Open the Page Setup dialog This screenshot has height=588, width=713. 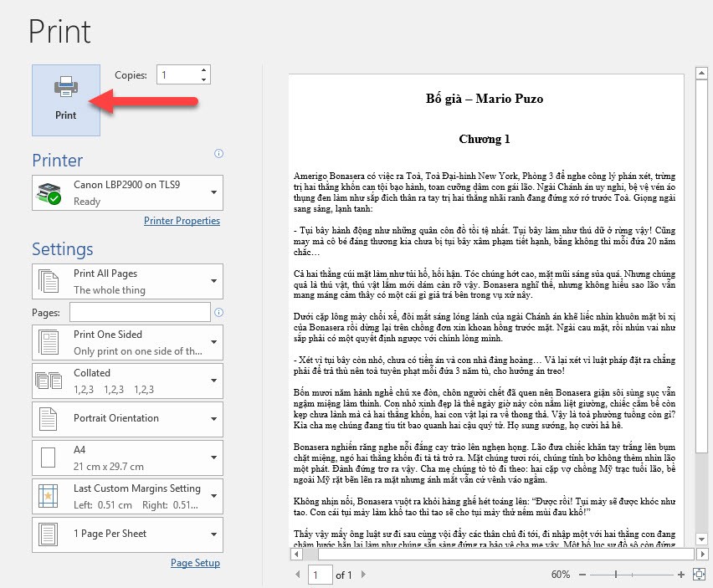pyautogui.click(x=195, y=562)
